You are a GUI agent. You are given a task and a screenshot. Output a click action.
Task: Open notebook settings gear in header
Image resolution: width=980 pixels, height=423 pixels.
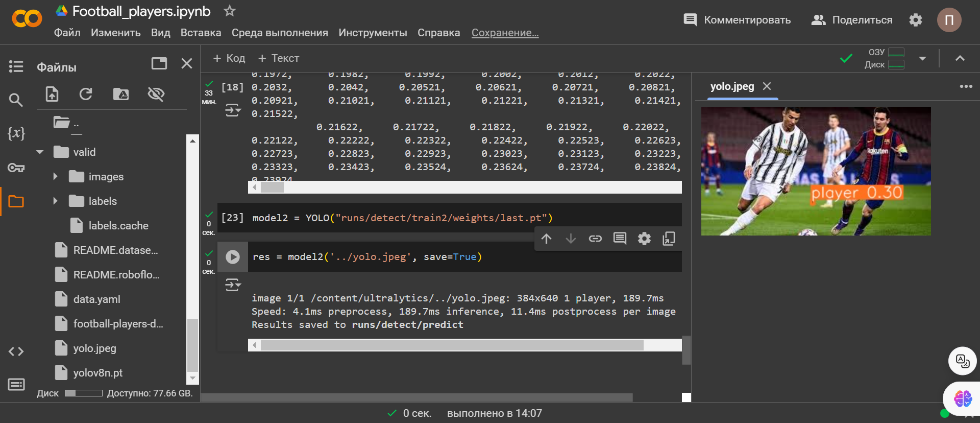[916, 20]
